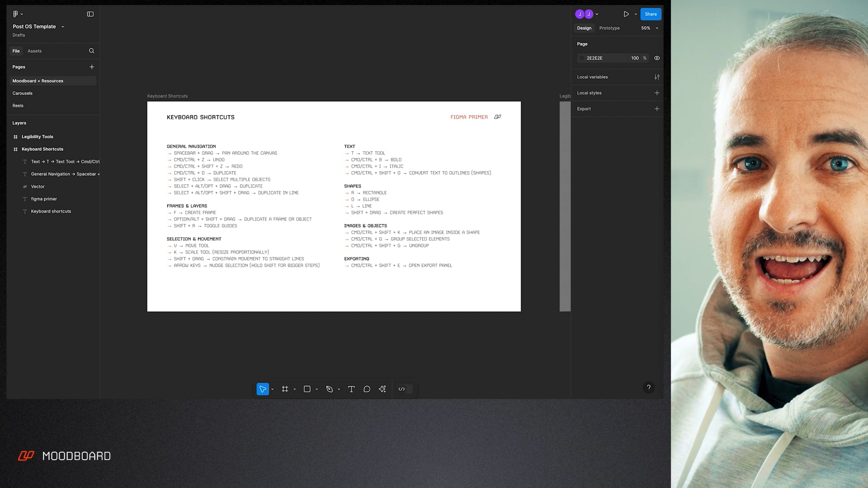Toggle page color visibility eye icon
This screenshot has height=488, width=868.
point(656,58)
